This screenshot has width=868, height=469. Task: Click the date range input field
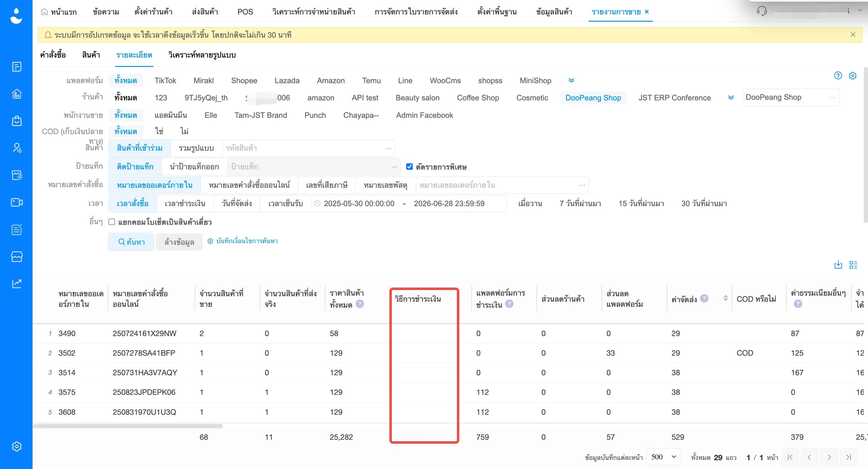409,203
